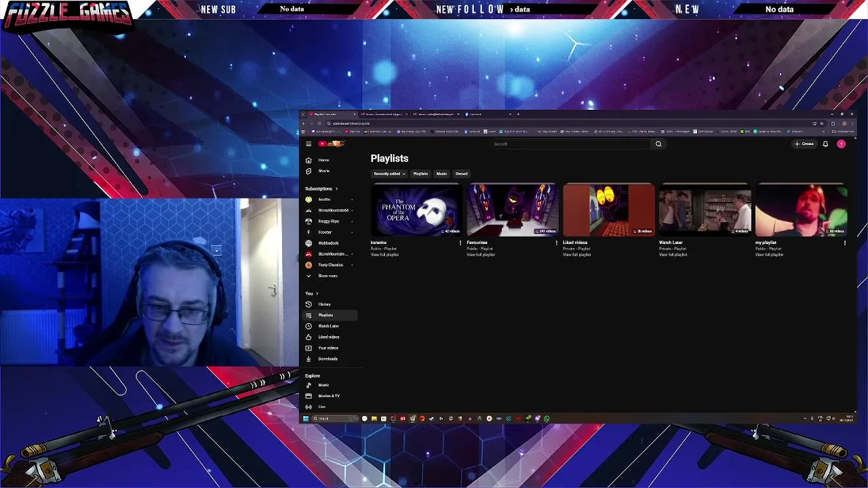Select the Music filter chip
This screenshot has height=488, width=868.
click(441, 174)
